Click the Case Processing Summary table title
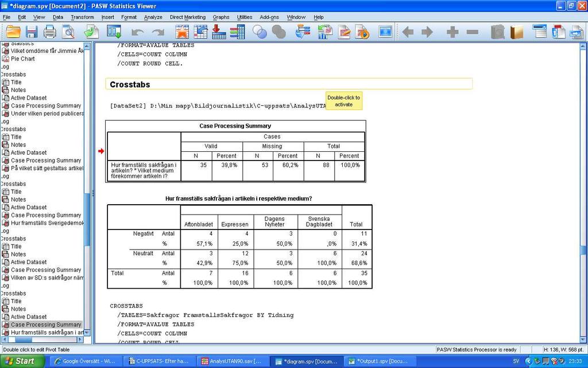Image resolution: width=588 pixels, height=368 pixels. (235, 126)
